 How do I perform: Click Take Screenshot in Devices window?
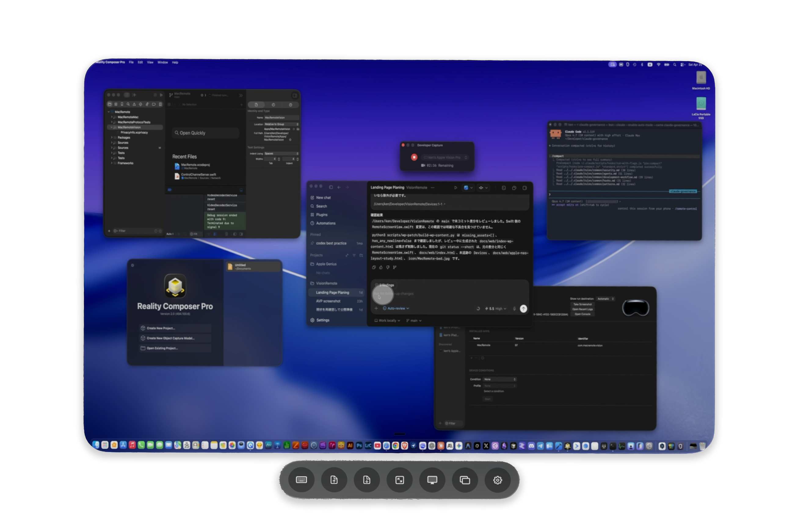(x=582, y=304)
